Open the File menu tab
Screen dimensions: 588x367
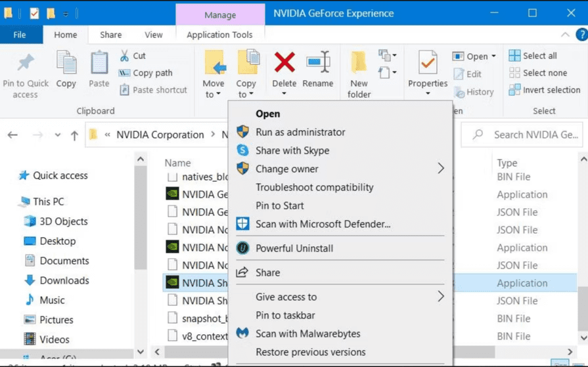pos(20,35)
